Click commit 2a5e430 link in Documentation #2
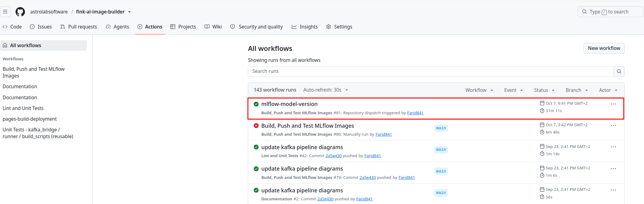Screen dimensions: 644x204 [x=325, y=199]
